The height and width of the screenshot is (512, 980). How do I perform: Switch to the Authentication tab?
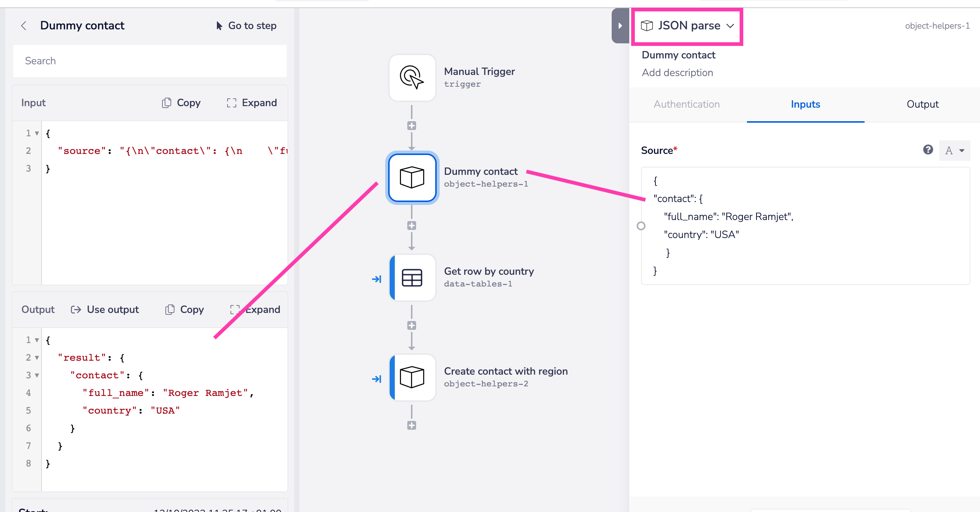point(686,104)
